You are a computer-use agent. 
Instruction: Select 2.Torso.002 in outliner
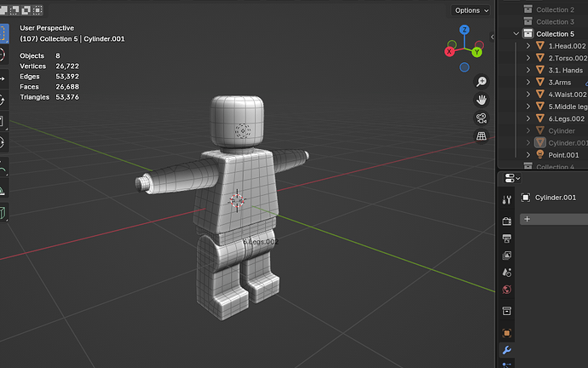click(568, 58)
